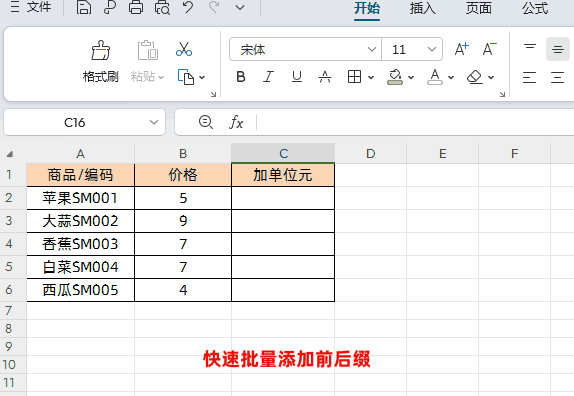Click price cell with value 9

tap(183, 221)
